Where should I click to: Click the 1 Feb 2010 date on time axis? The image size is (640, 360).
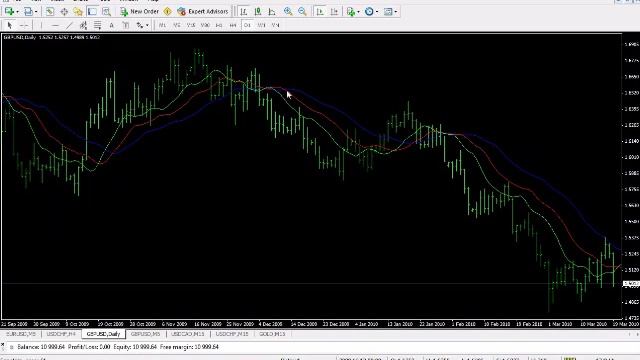464,324
